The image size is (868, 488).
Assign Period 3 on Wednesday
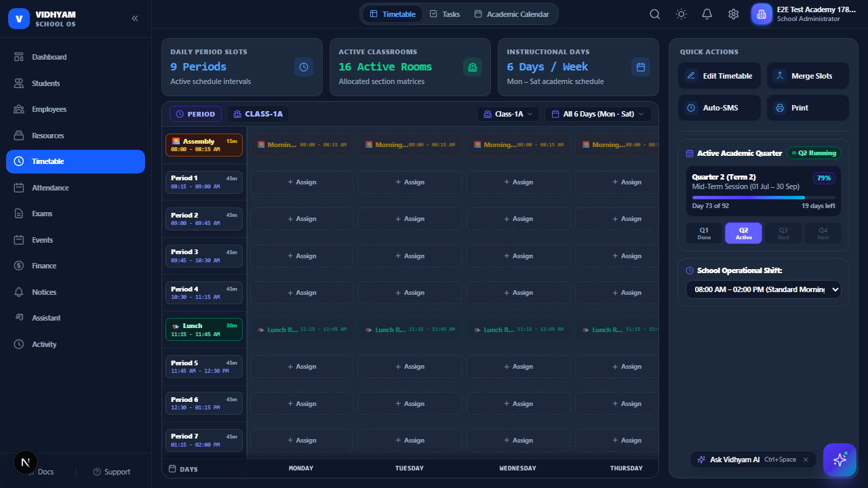point(519,256)
